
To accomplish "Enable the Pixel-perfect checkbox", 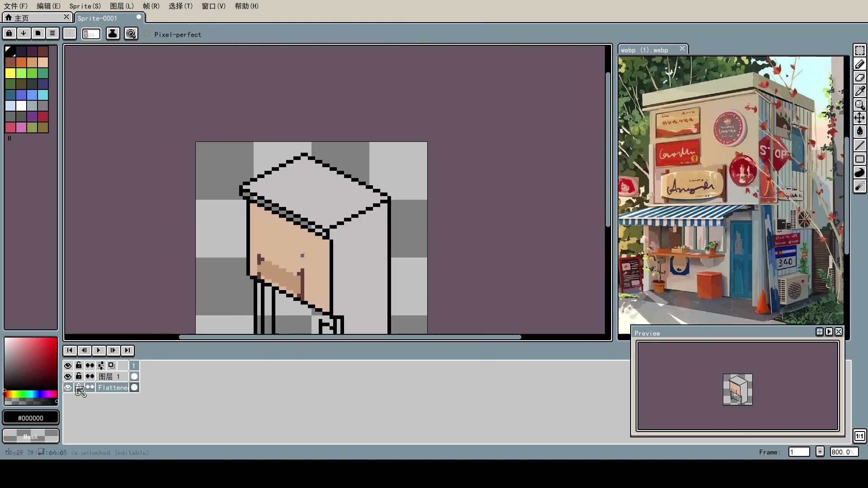I will (147, 34).
